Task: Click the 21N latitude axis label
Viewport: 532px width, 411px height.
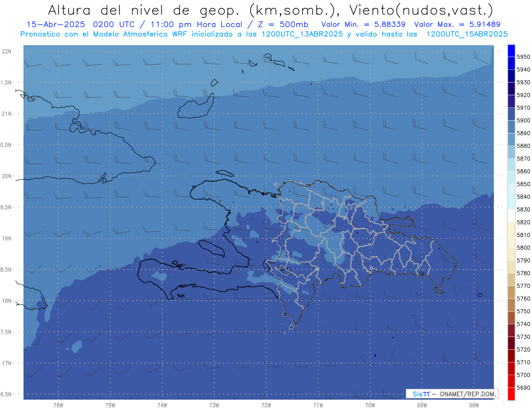Action: click(7, 114)
